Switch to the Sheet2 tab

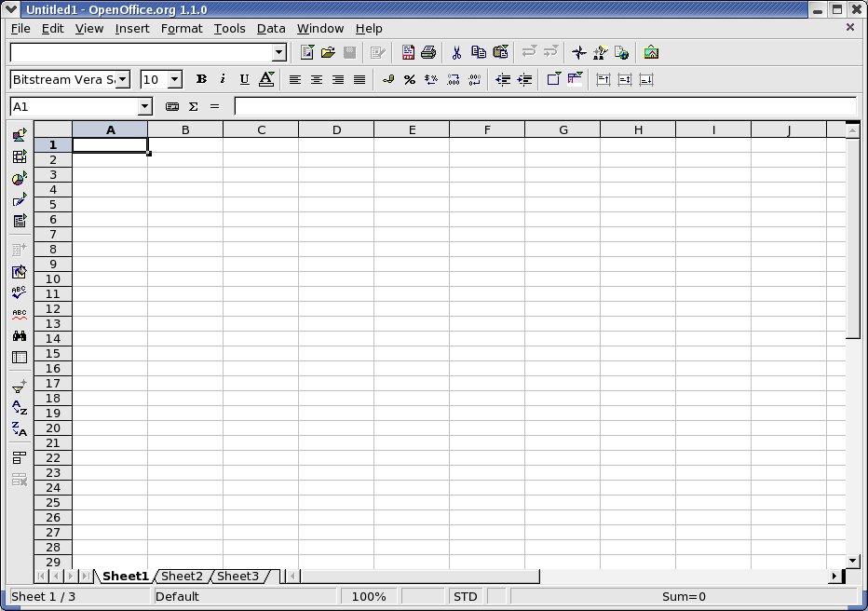click(x=183, y=577)
